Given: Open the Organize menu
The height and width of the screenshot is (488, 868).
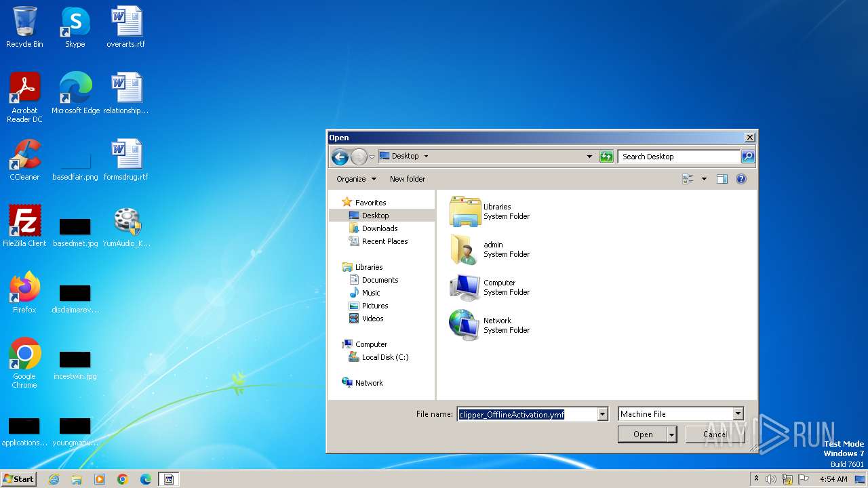Looking at the screenshot, I should (x=356, y=179).
